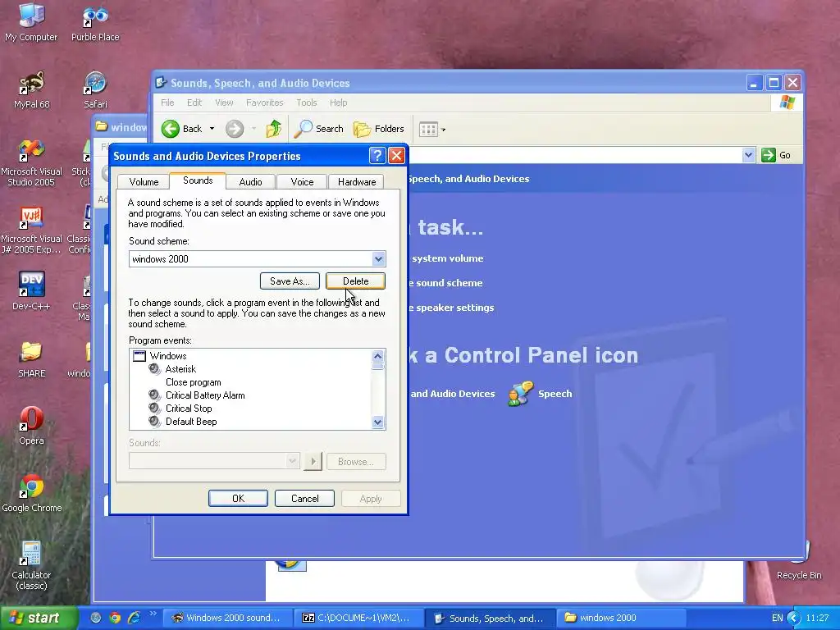This screenshot has width=840, height=630.
Task: Select the Windows events group header
Action: tap(168, 356)
